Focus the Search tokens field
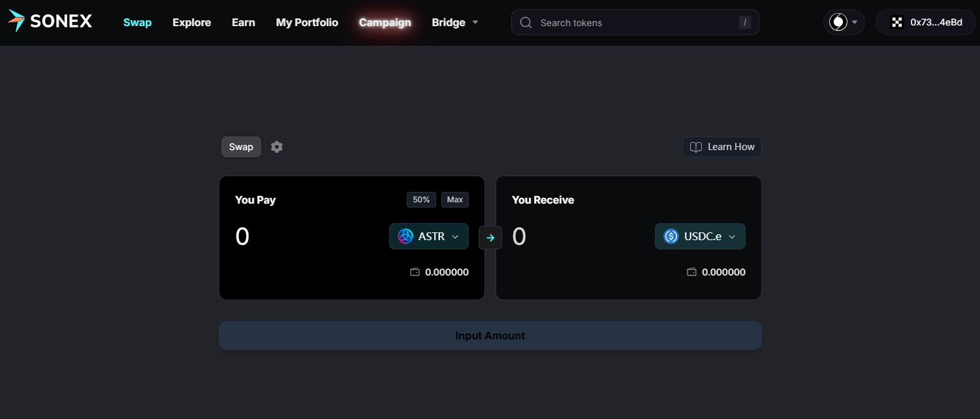 tap(635, 22)
